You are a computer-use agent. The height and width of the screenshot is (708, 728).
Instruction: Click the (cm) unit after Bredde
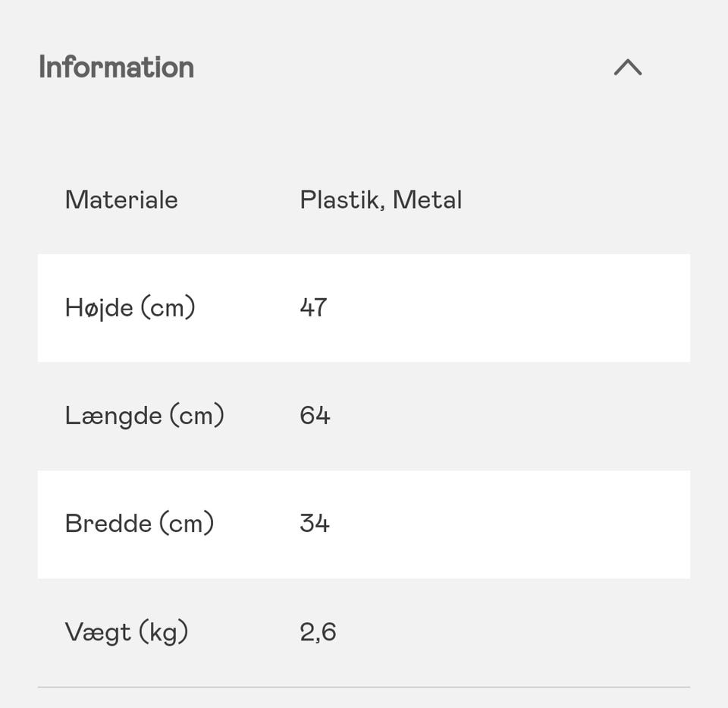187,524
